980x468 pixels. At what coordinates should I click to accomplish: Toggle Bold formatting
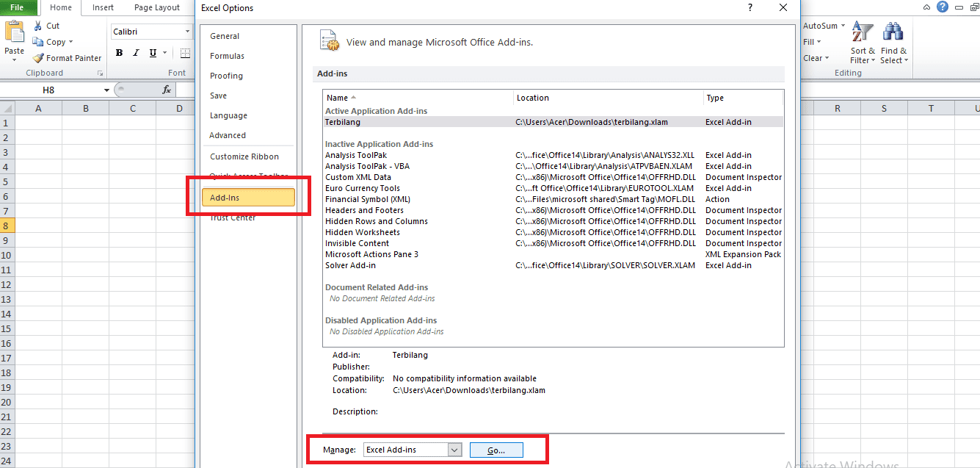click(x=119, y=53)
